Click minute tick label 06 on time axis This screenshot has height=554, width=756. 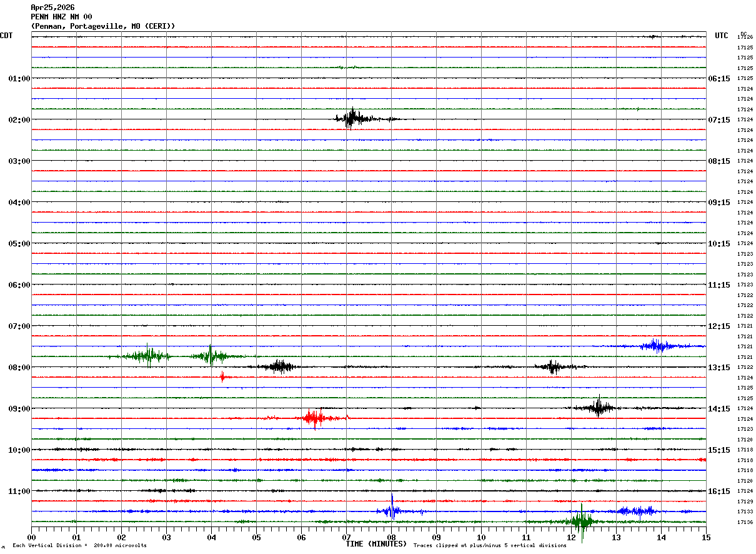point(301,538)
